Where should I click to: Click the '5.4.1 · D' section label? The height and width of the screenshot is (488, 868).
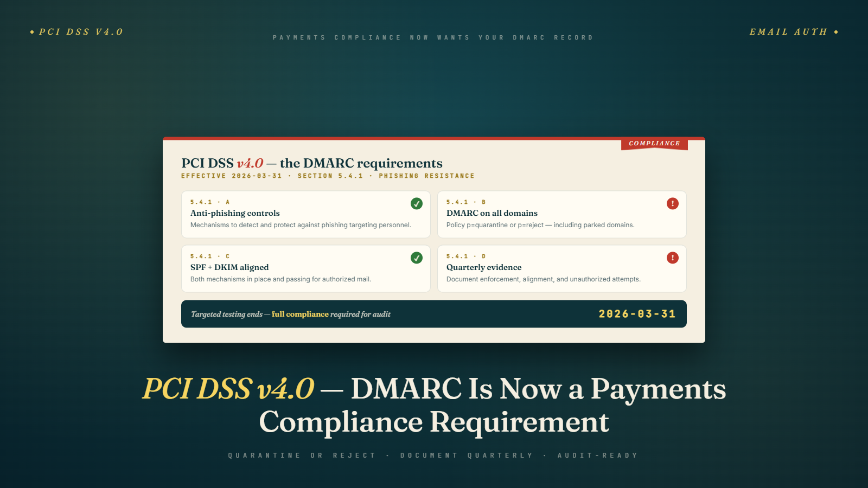coord(466,256)
